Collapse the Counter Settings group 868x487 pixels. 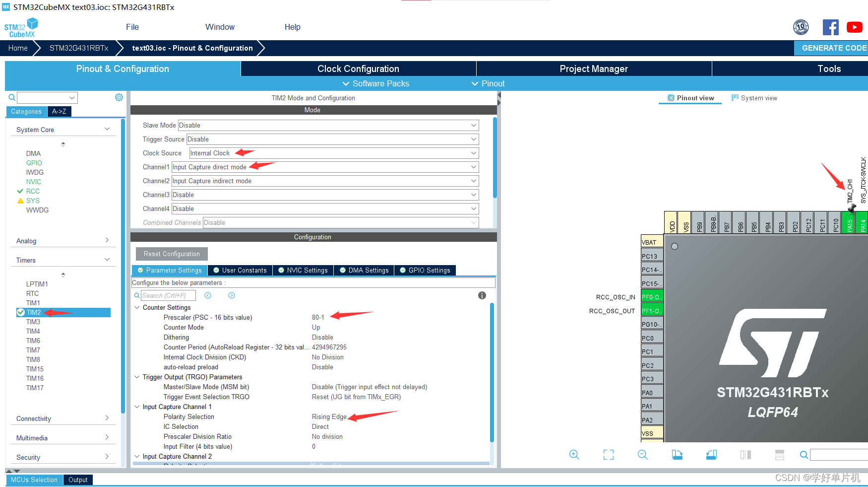click(x=137, y=307)
